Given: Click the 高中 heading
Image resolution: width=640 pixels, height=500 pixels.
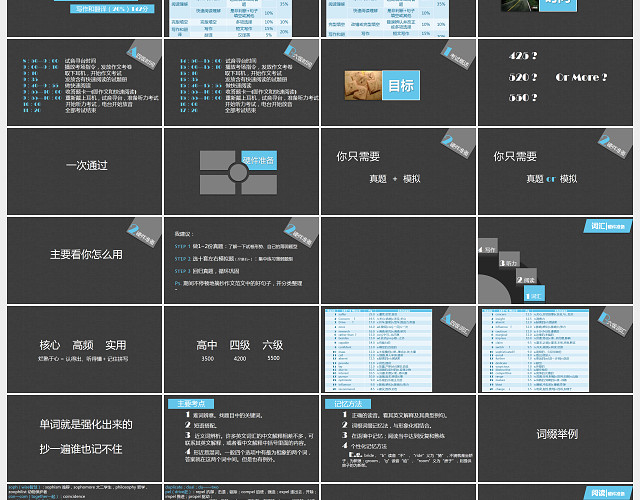Looking at the screenshot, I should [207, 345].
